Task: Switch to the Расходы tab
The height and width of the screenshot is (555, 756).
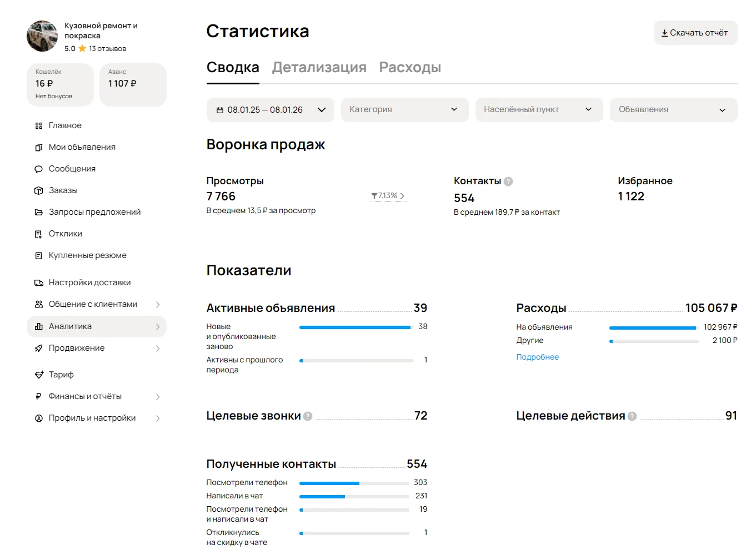Action: click(410, 68)
